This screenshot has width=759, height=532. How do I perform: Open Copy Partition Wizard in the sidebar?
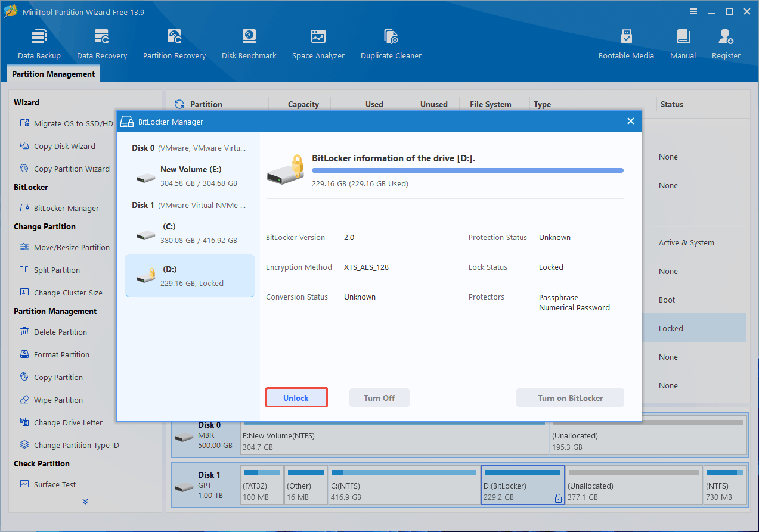tap(64, 169)
